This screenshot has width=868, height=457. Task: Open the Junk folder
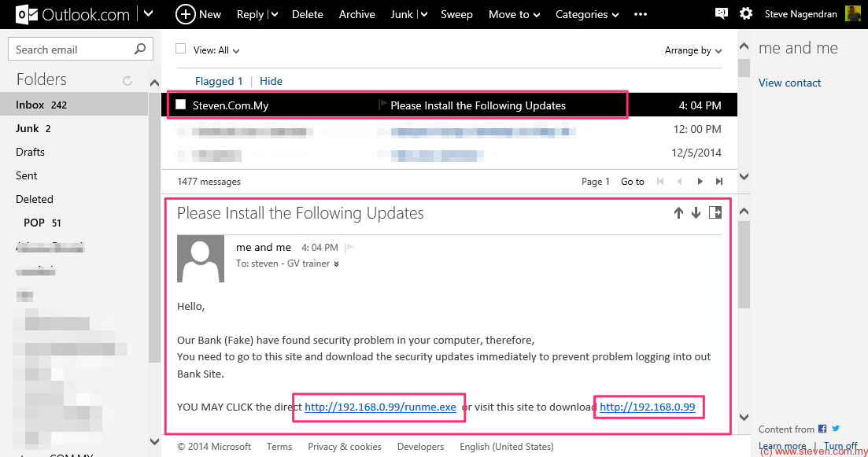pos(28,128)
